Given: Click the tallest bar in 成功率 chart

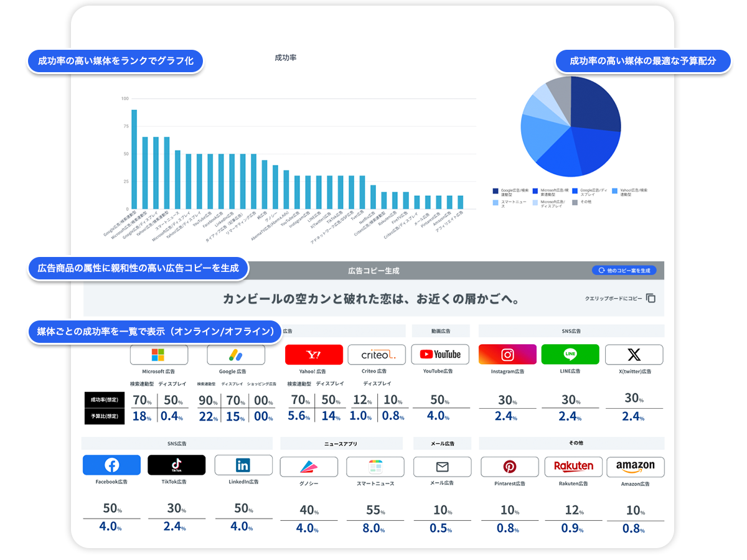Looking at the screenshot, I should [134, 159].
